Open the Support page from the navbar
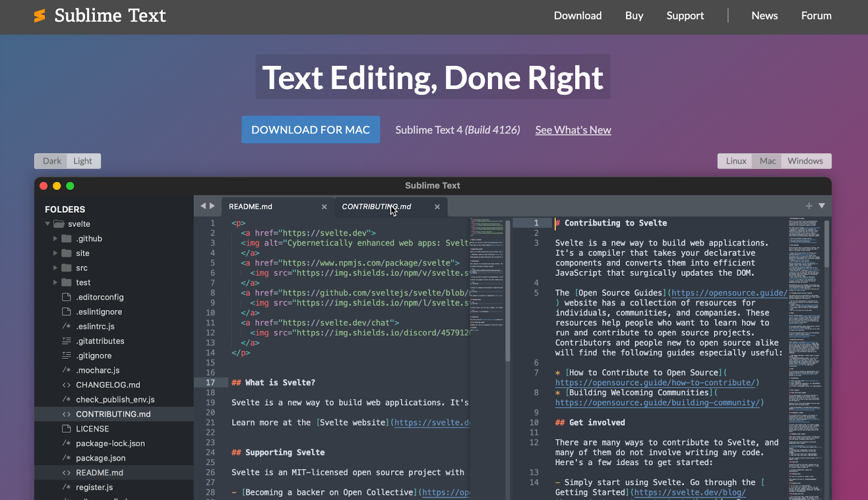This screenshot has height=500, width=868. (685, 15)
